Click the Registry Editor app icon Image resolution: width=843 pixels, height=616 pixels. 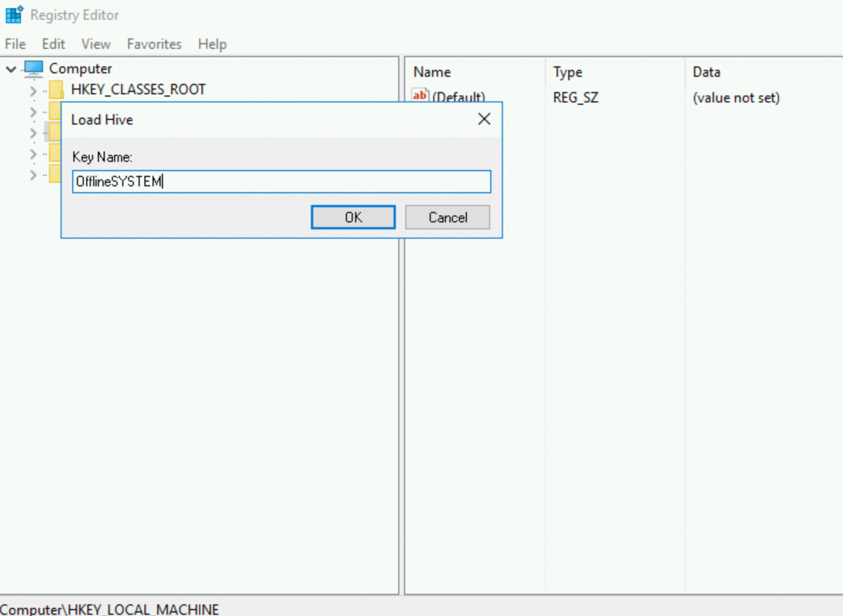pos(14,15)
